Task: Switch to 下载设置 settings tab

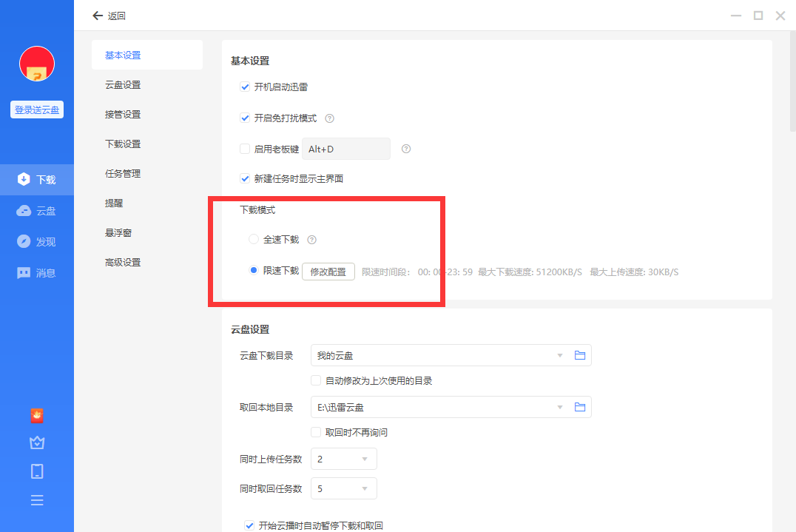Action: click(123, 144)
